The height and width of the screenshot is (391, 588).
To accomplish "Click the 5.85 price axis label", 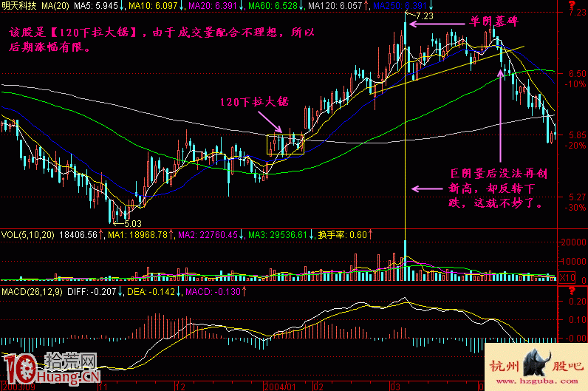I will tap(577, 135).
